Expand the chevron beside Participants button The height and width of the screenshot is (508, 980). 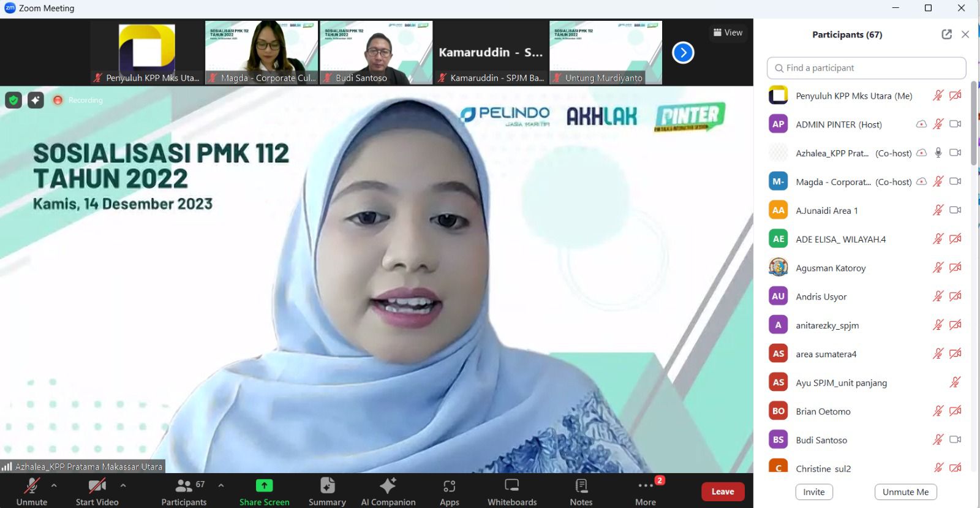pos(221,485)
